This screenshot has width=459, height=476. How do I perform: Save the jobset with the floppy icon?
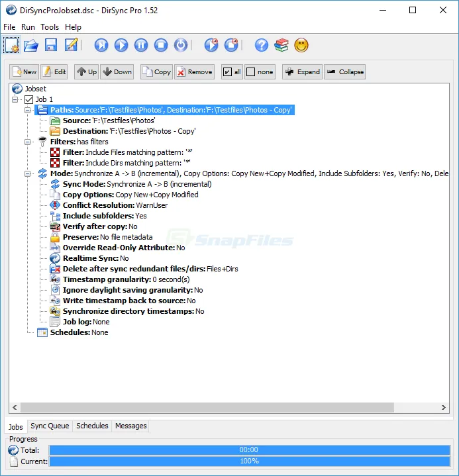[51, 45]
